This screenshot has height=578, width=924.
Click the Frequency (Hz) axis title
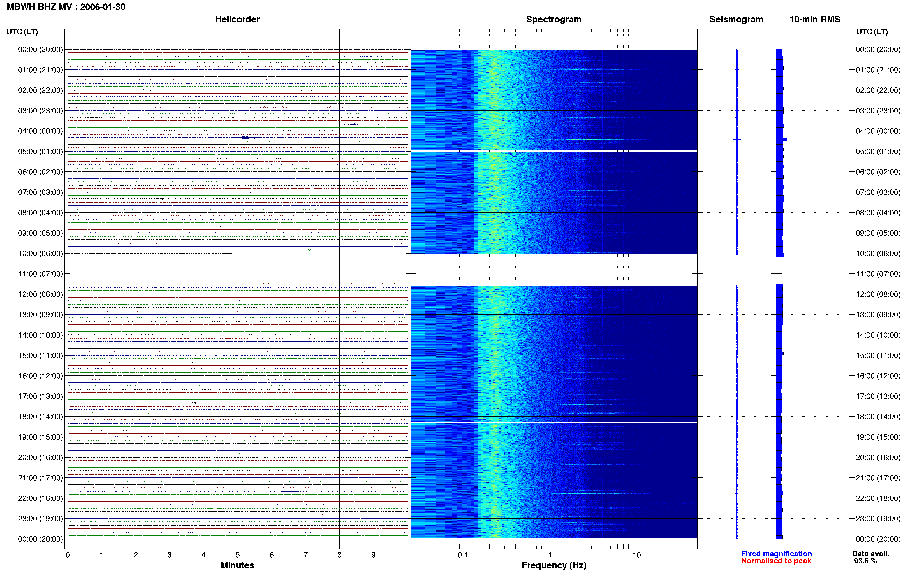[x=554, y=565]
